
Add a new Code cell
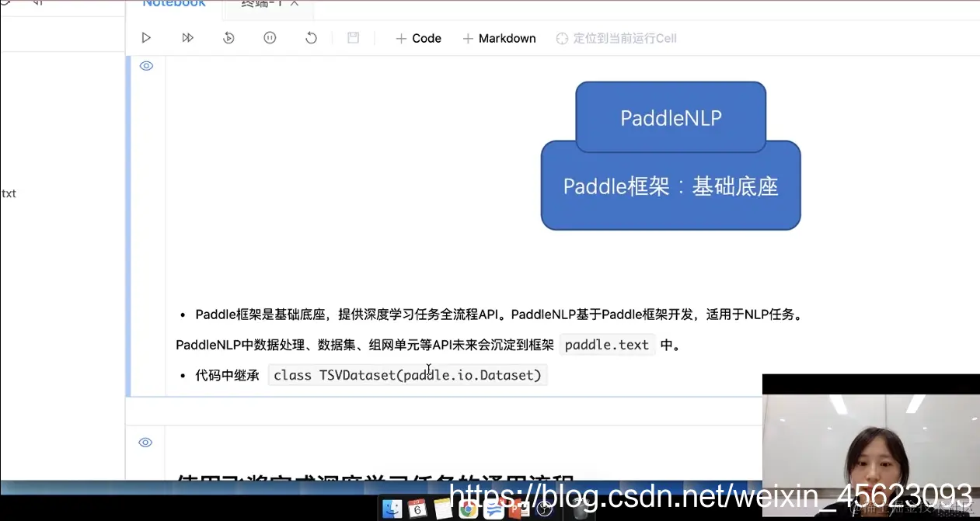click(x=418, y=38)
